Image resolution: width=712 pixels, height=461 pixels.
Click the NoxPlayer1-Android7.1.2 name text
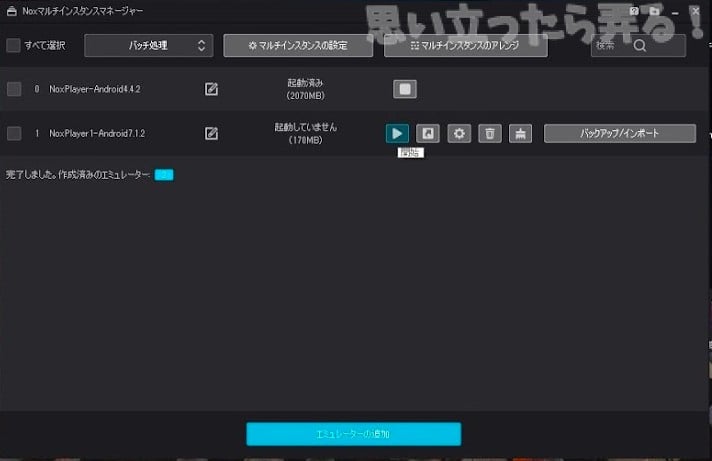click(97, 134)
